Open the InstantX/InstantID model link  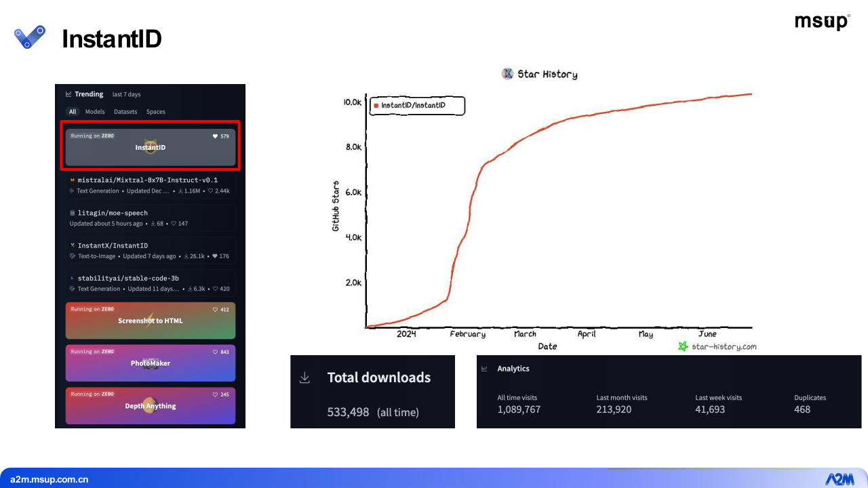(x=113, y=245)
